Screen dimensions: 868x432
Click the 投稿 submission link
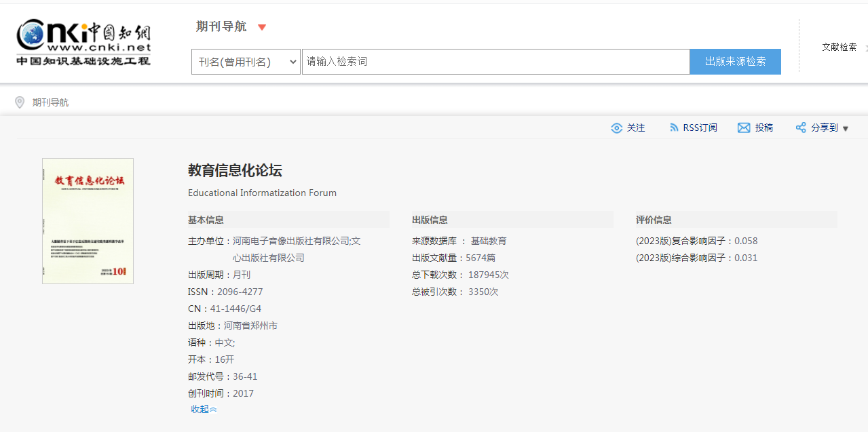point(764,127)
